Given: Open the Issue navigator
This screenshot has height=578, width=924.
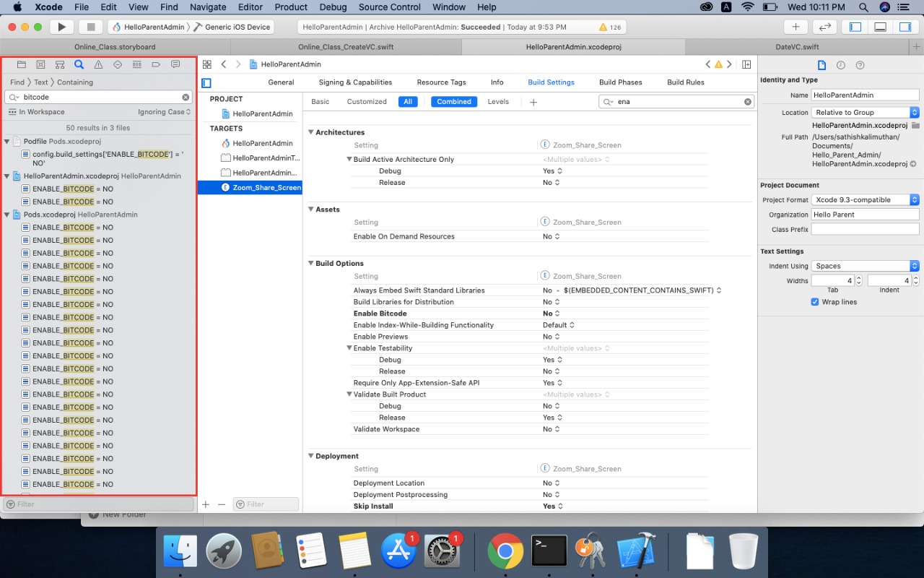Looking at the screenshot, I should tap(98, 64).
